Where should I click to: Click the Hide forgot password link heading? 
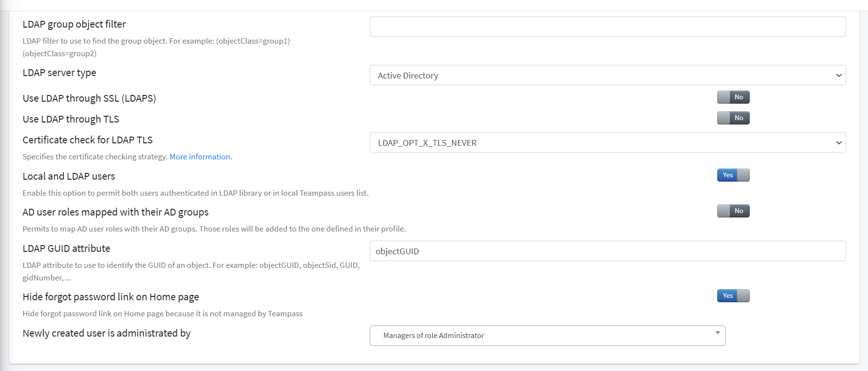[x=110, y=296]
